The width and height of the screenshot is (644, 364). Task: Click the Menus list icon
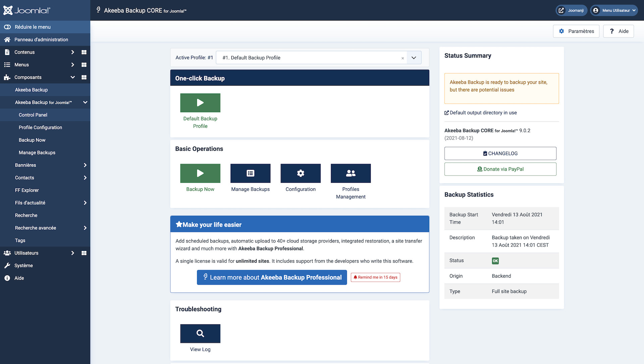(7, 65)
